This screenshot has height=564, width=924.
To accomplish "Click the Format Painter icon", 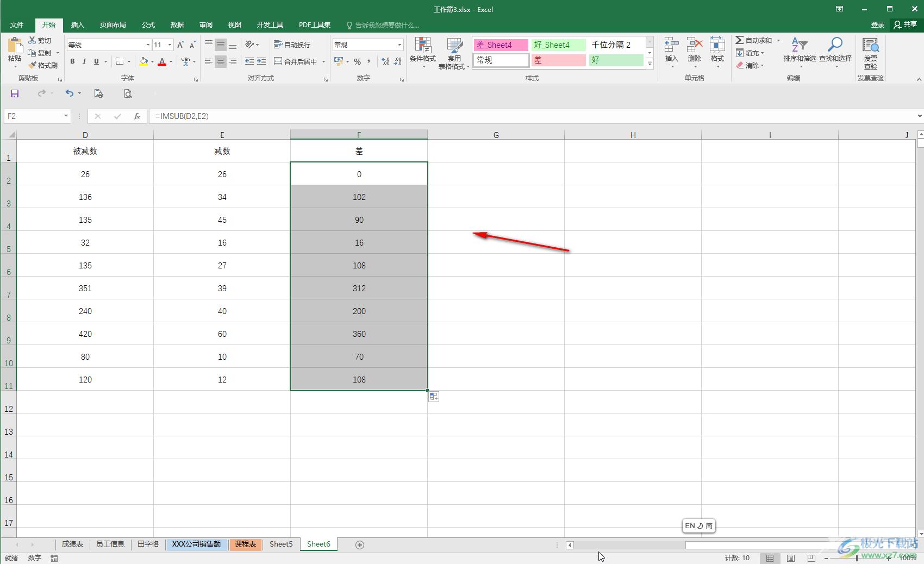I will [x=32, y=65].
